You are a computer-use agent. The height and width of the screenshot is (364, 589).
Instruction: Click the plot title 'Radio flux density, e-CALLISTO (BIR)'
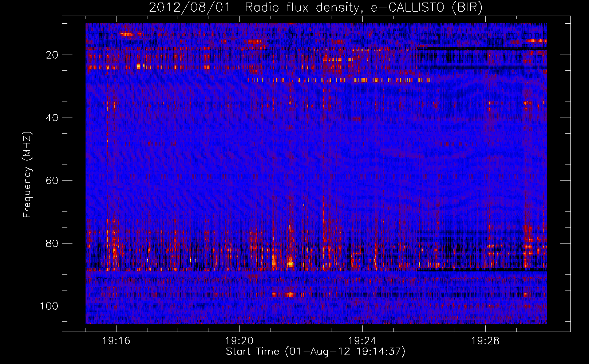click(364, 7)
